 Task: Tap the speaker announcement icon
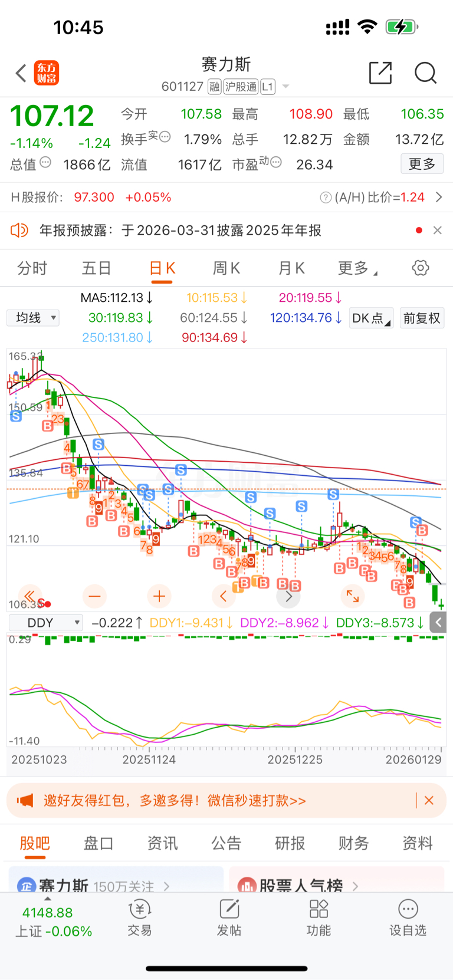coord(19,230)
